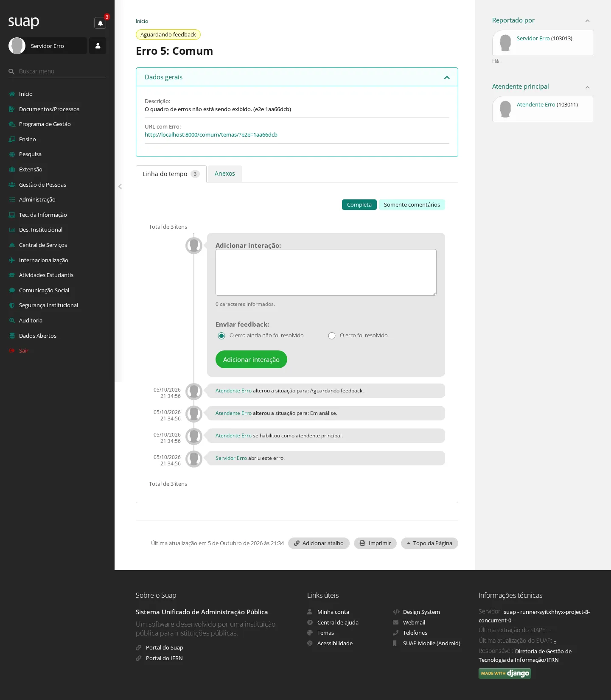Viewport: 611px width, 700px height.
Task: Open the notifications bell icon
Action: tap(100, 23)
